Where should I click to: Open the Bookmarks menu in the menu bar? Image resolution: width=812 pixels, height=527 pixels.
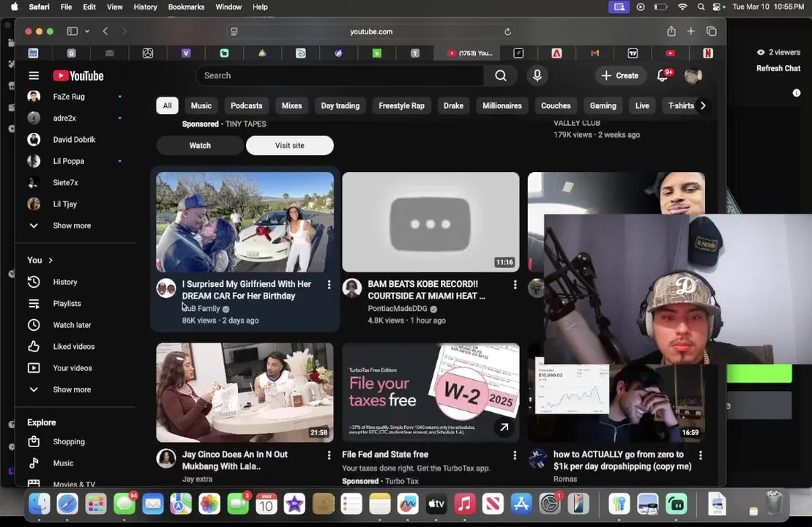(186, 7)
